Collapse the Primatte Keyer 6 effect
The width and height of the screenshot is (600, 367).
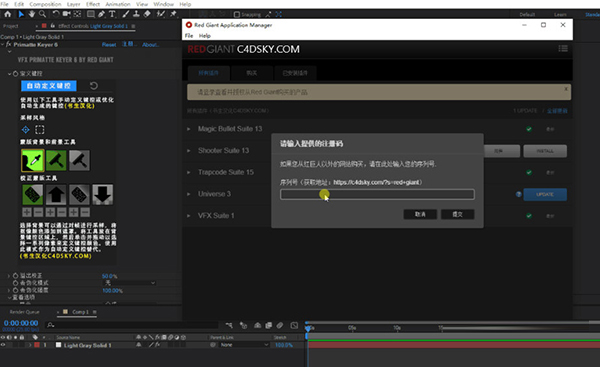(x=3, y=44)
